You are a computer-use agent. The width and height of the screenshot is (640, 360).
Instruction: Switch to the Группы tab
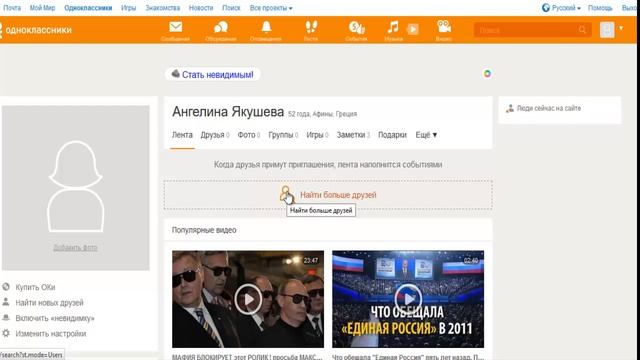coord(283,135)
